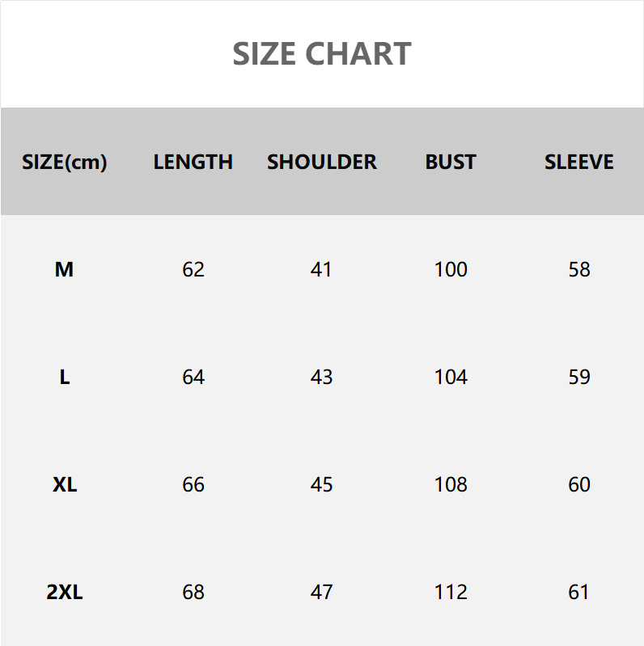The image size is (644, 646).
Task: Select the LENGTH column header
Action: pyautogui.click(x=193, y=162)
